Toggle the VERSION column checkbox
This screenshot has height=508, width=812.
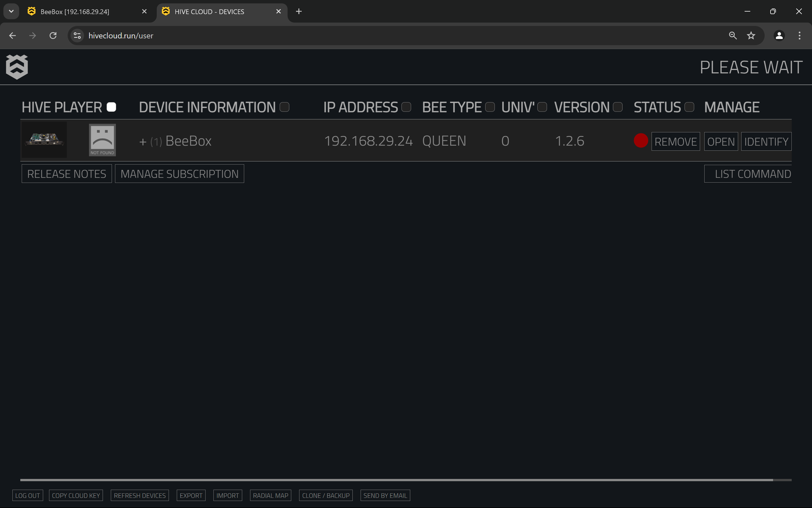click(x=618, y=107)
